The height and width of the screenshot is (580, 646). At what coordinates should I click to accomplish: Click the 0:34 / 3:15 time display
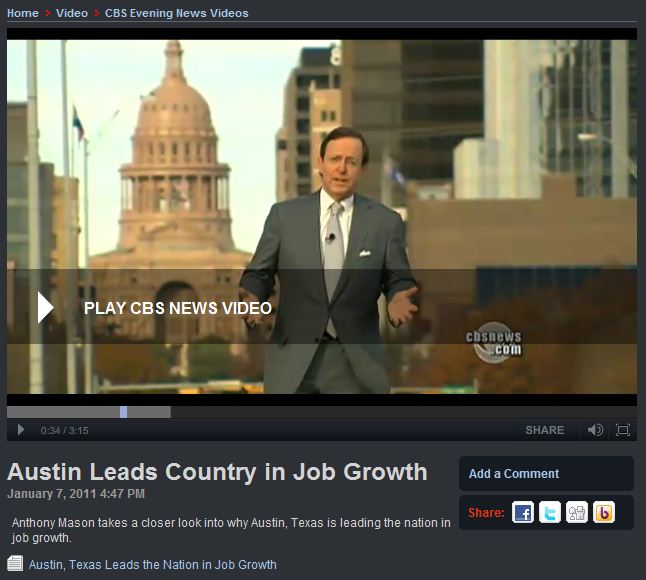click(x=64, y=430)
